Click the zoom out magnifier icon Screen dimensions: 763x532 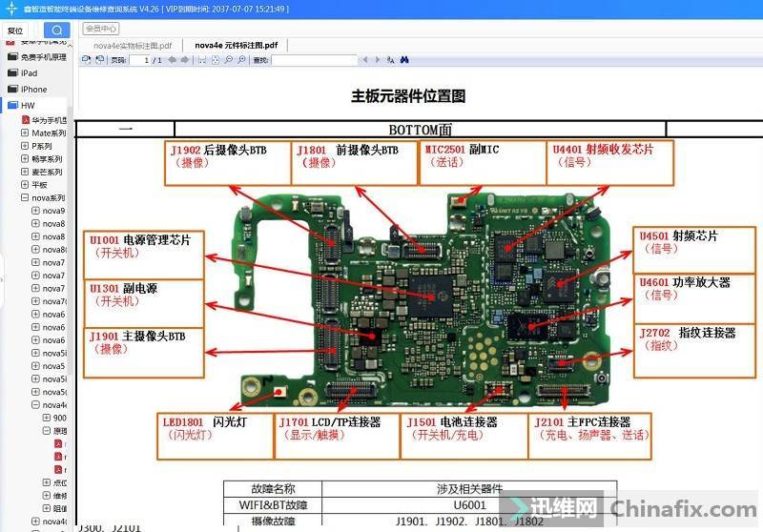click(x=228, y=60)
